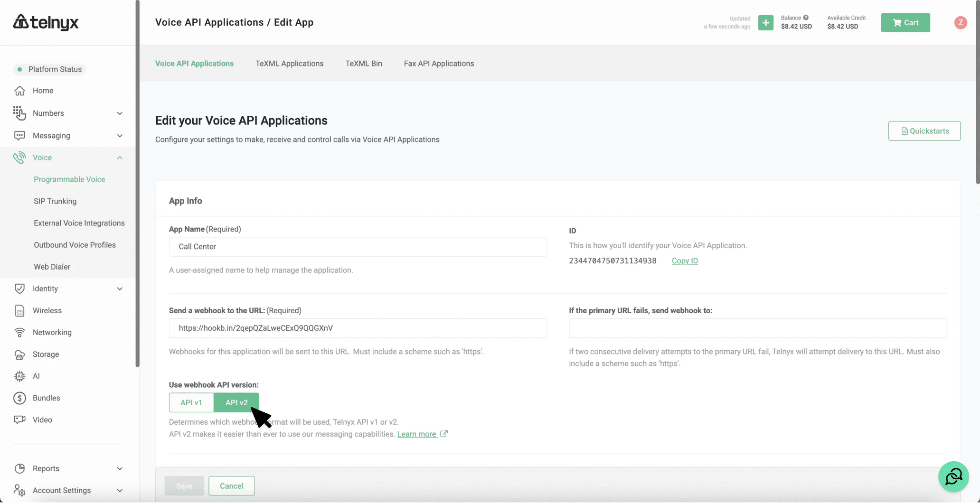Click the Voice phone icon in sidebar
The width and height of the screenshot is (980, 503).
19,157
